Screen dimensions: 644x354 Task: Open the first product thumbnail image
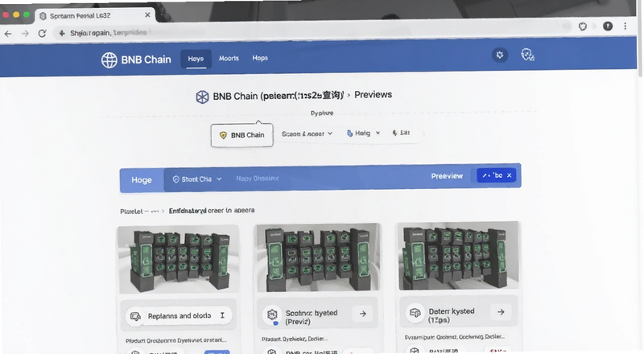click(x=178, y=259)
